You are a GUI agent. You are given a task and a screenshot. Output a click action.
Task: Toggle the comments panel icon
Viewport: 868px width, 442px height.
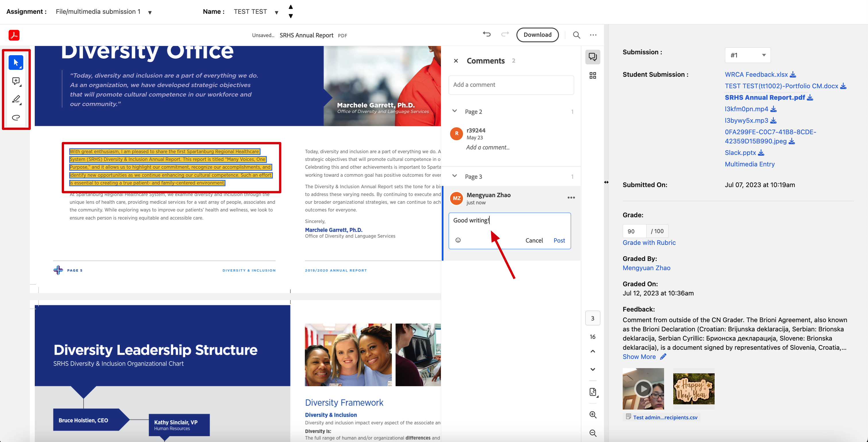[593, 57]
